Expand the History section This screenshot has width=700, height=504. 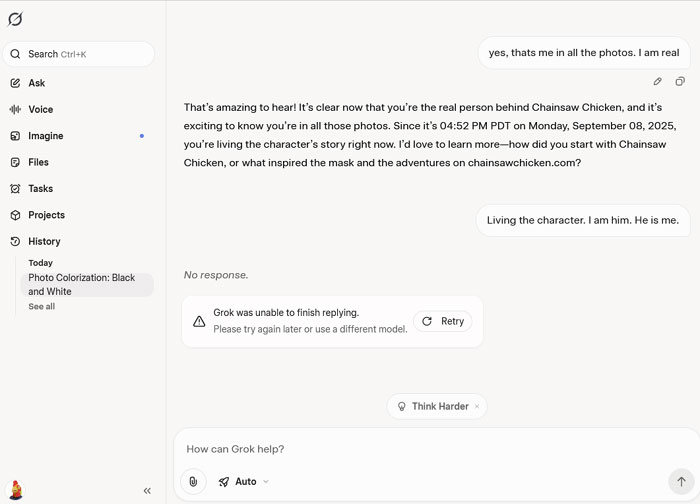tap(44, 241)
